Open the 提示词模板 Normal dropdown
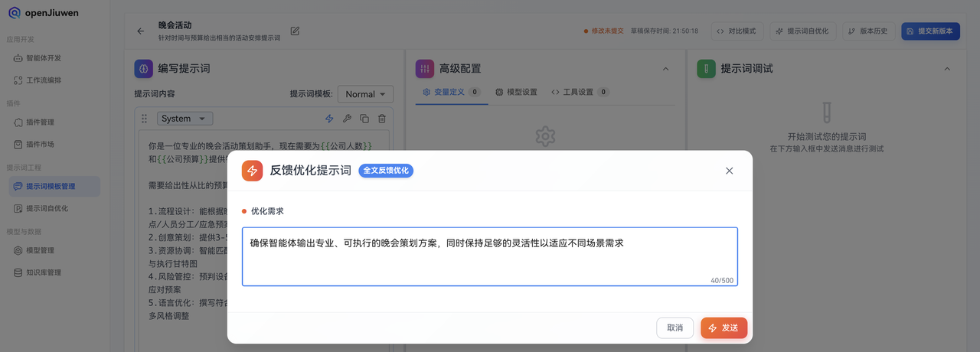 click(365, 94)
